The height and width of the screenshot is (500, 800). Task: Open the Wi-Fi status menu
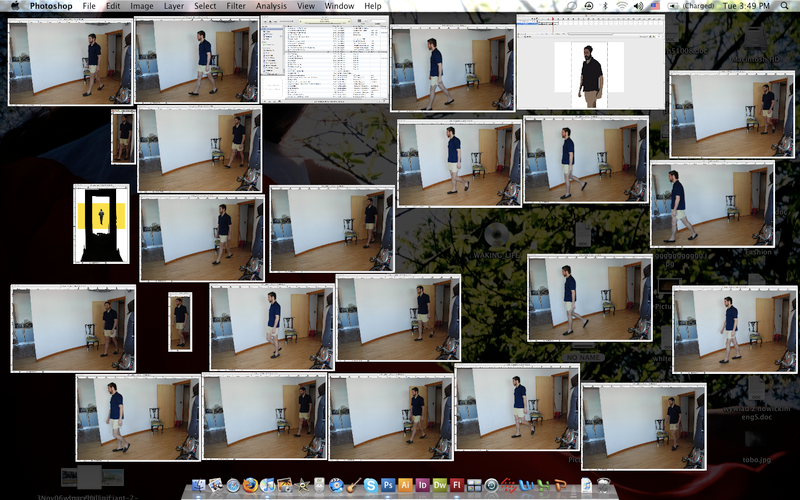point(621,6)
